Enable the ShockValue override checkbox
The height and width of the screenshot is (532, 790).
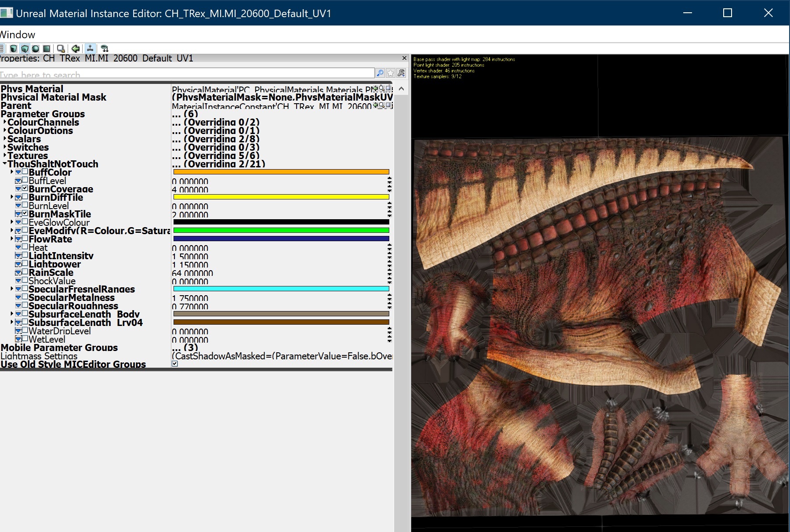pos(25,280)
